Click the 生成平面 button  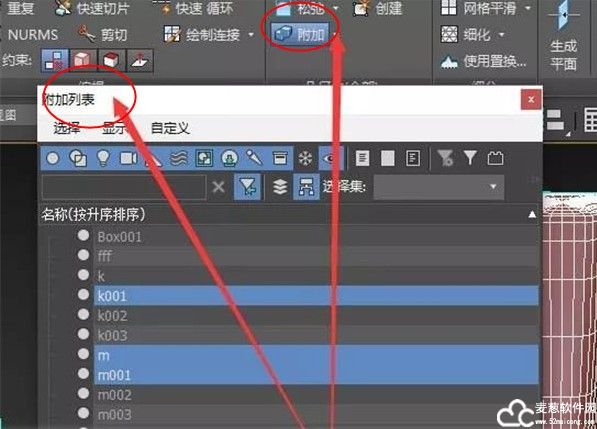pyautogui.click(x=563, y=38)
